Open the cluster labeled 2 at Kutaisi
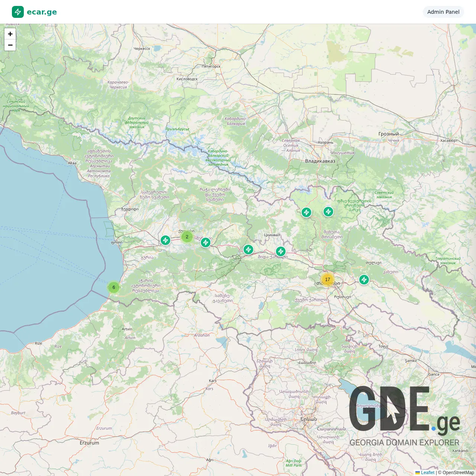Viewport: 476px width, 476px height. pyautogui.click(x=187, y=237)
